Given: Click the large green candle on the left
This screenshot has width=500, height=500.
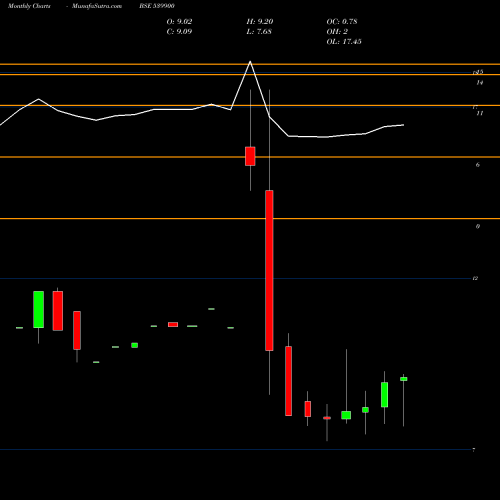Looking at the screenshot, I should click(x=38, y=309).
